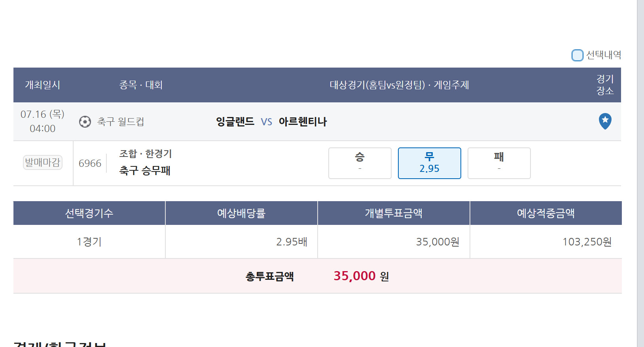Click the 경기장소 column header
This screenshot has height=347, width=644.
pyautogui.click(x=605, y=85)
